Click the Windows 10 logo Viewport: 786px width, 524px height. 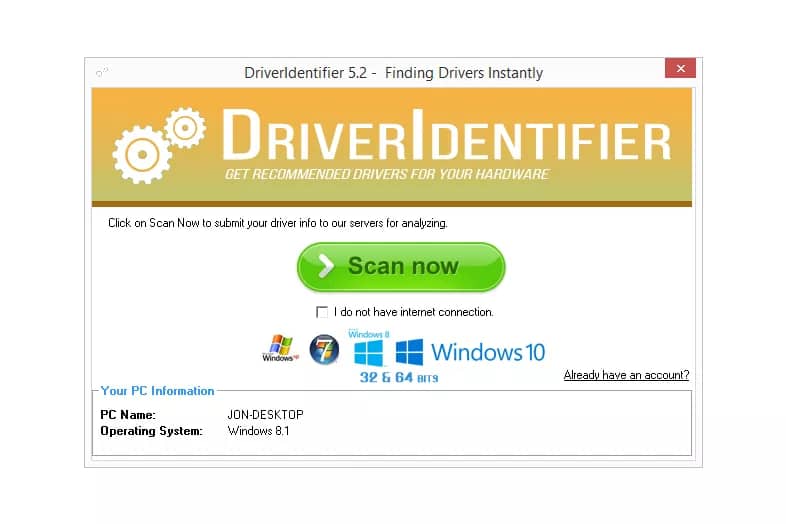pos(470,352)
